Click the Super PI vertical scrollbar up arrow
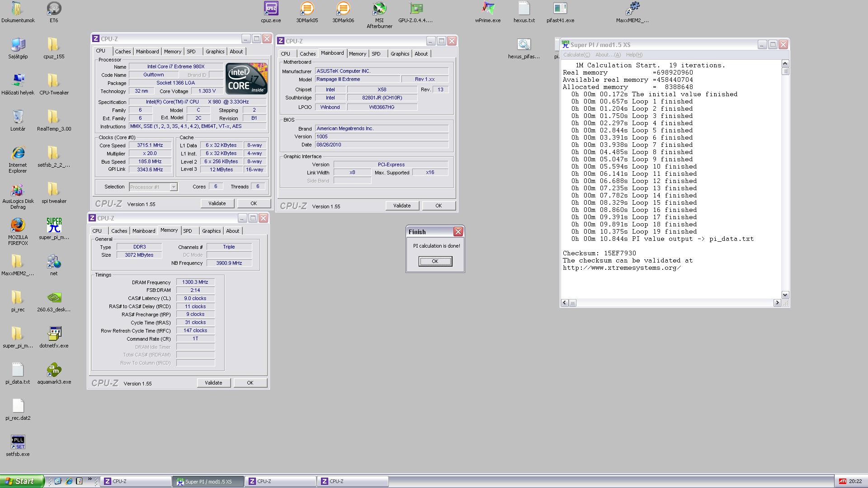The width and height of the screenshot is (868, 488). coord(785,64)
